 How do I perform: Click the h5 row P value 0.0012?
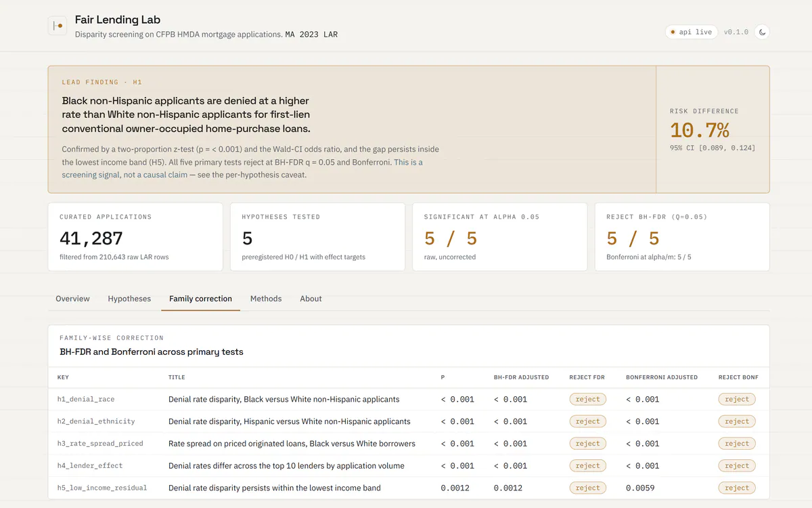[455, 488]
